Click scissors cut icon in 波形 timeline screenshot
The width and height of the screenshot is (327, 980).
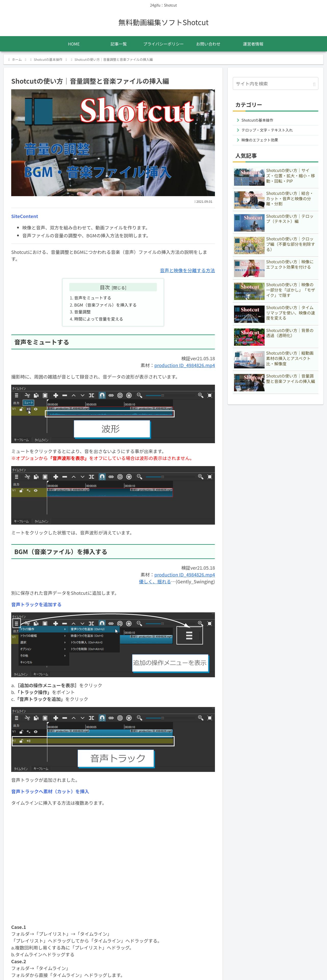click(x=27, y=395)
